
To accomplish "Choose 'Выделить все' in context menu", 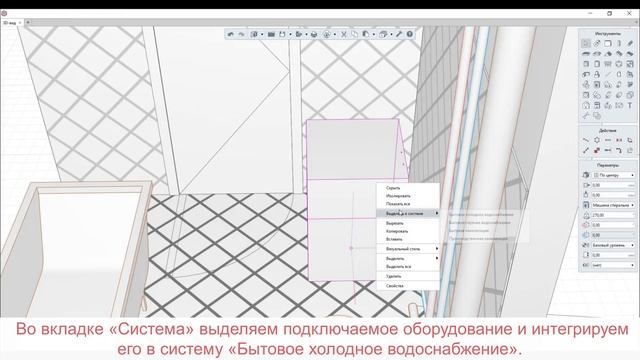I will 408,267.
